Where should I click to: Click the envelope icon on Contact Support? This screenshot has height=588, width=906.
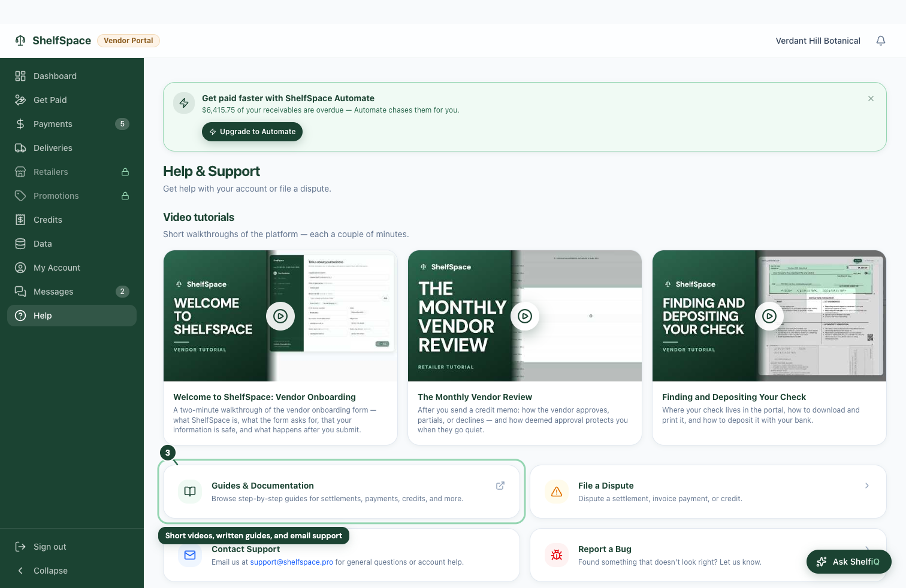click(190, 555)
